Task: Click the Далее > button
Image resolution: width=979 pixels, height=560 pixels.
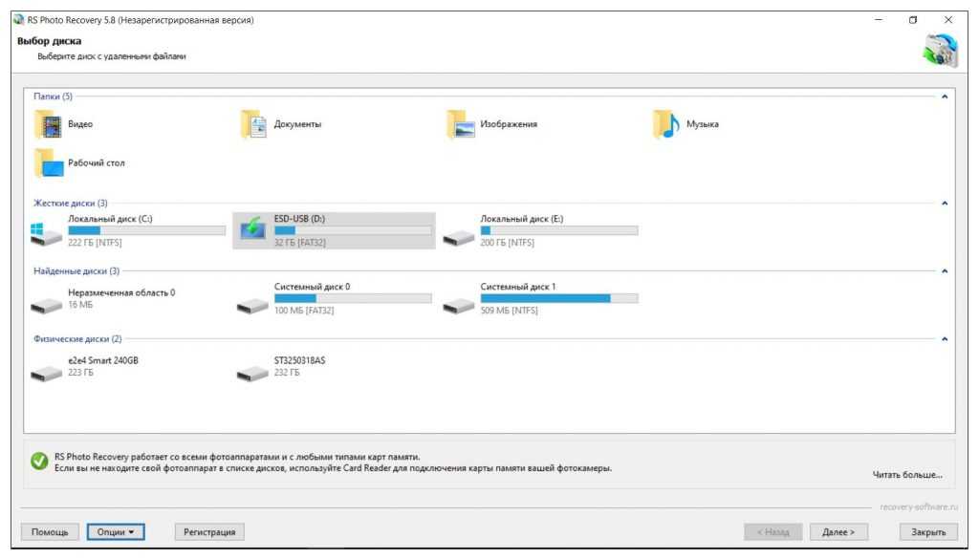Action: [838, 532]
